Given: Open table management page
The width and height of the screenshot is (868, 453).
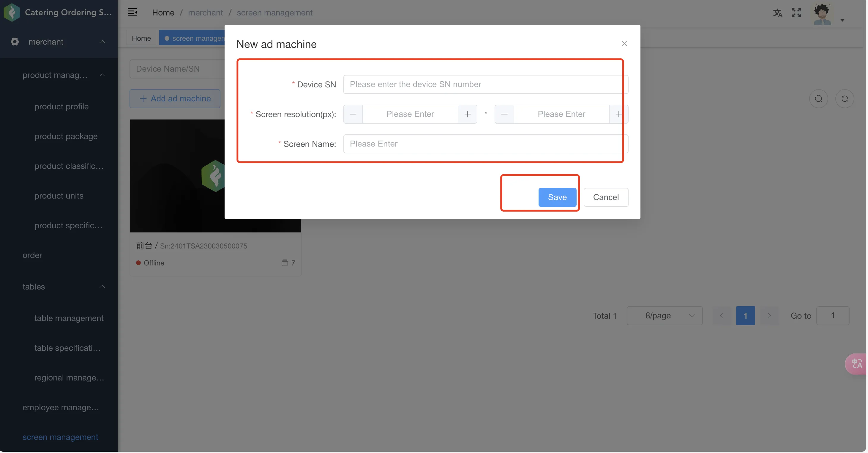Looking at the screenshot, I should pyautogui.click(x=69, y=318).
